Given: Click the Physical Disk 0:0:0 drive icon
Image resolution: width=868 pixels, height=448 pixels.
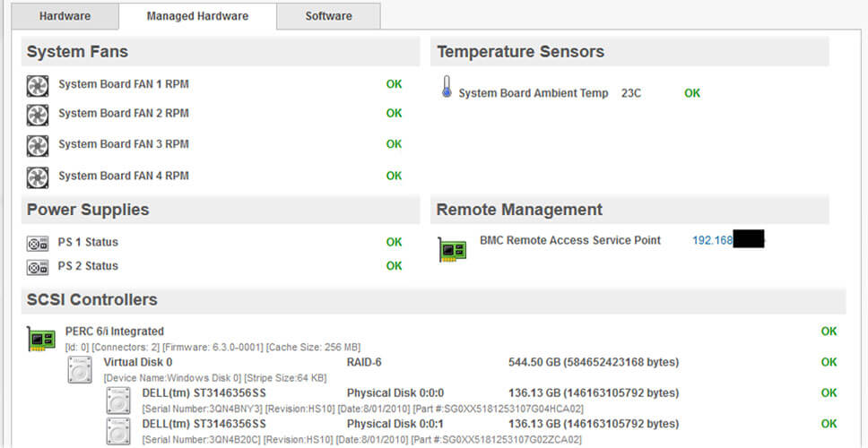Looking at the screenshot, I should coord(118,401).
